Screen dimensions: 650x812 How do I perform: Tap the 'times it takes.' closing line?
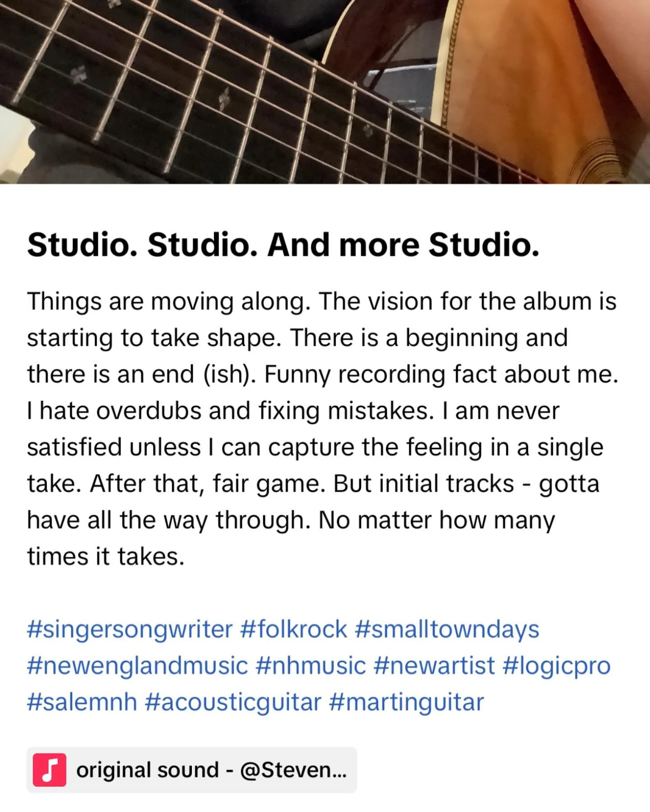106,557
